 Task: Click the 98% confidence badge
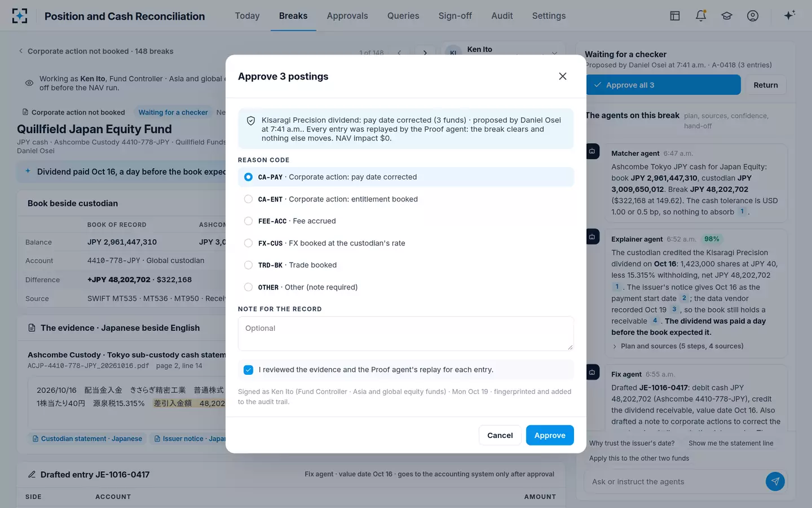[x=712, y=239]
